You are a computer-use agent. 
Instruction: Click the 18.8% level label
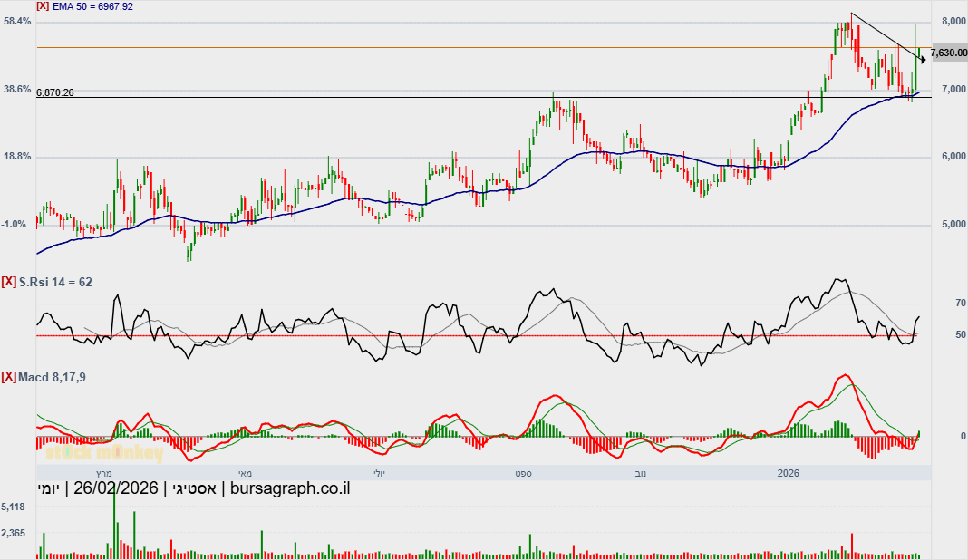pyautogui.click(x=17, y=157)
